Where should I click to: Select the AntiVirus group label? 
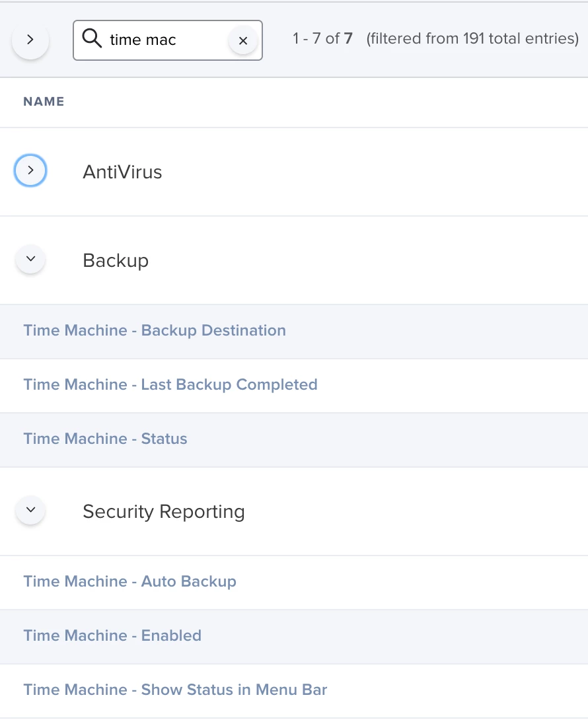coord(122,172)
